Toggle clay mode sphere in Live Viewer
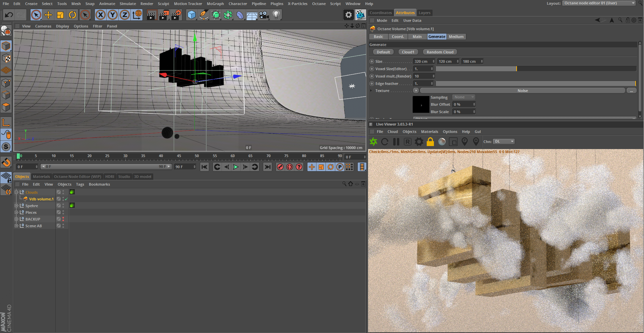644x333 pixels. click(x=442, y=142)
